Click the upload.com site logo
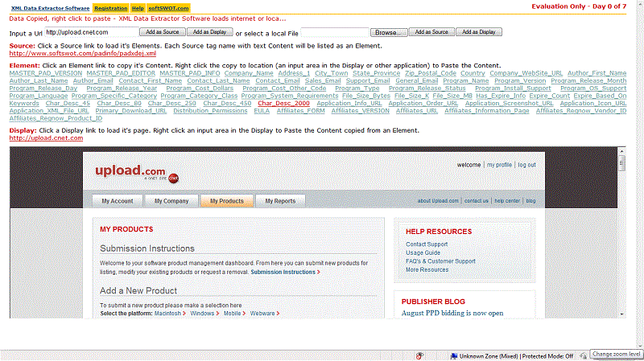 point(130,170)
